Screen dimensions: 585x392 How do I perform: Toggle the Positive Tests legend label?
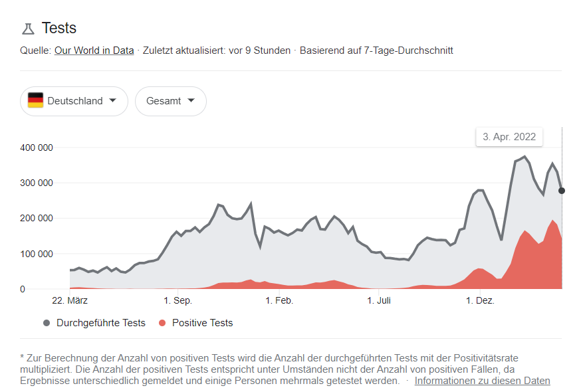[x=202, y=323]
